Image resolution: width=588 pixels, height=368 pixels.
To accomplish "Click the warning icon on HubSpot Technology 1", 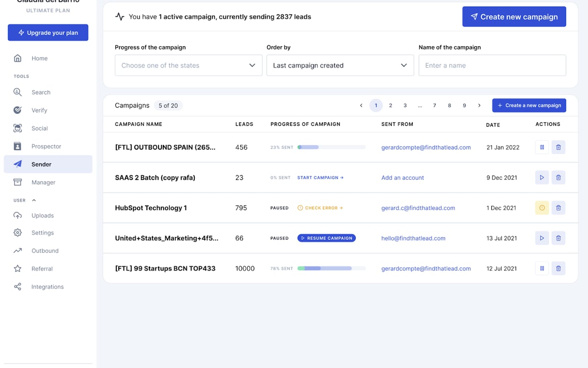I will [x=542, y=207].
